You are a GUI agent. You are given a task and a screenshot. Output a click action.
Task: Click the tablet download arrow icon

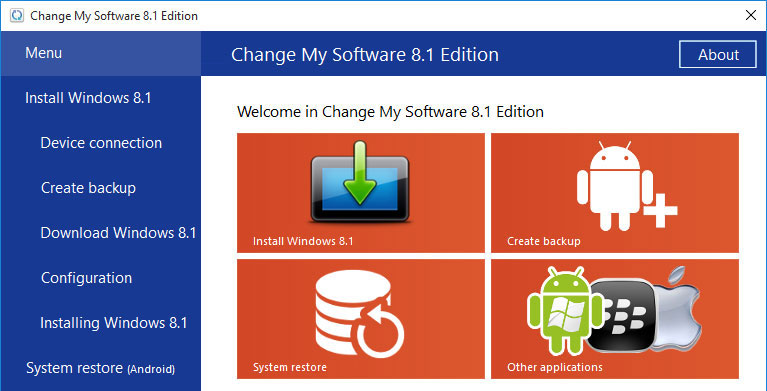pyautogui.click(x=360, y=182)
